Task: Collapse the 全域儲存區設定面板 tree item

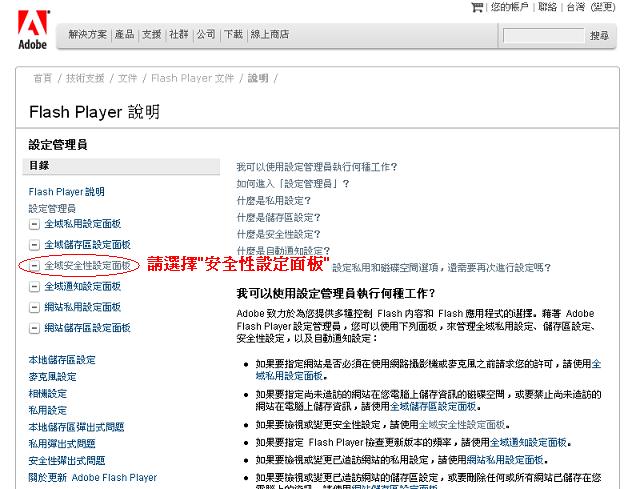Action: tap(34, 245)
